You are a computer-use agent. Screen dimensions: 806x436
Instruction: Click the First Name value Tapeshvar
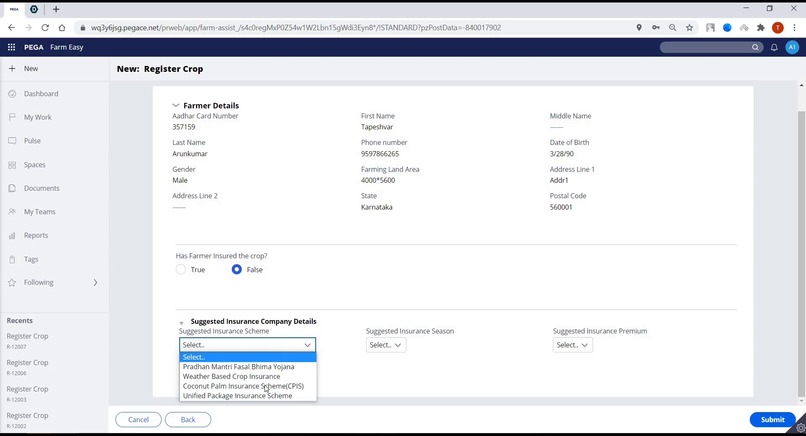click(x=377, y=127)
